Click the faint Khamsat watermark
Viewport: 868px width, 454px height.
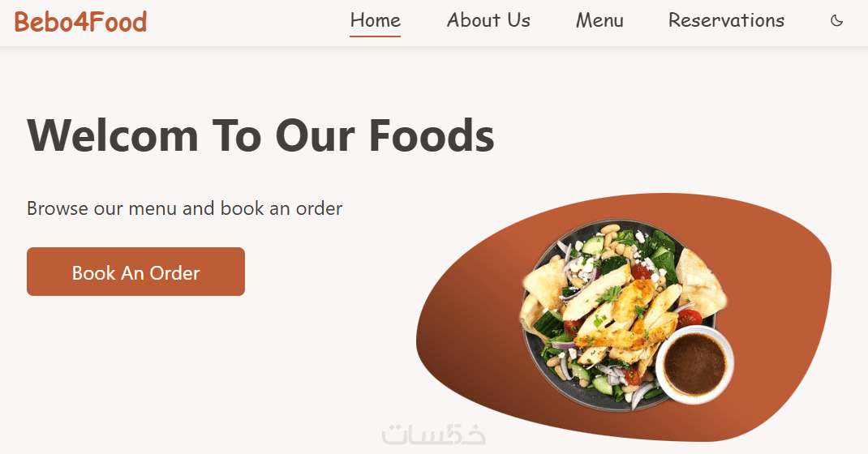[433, 434]
